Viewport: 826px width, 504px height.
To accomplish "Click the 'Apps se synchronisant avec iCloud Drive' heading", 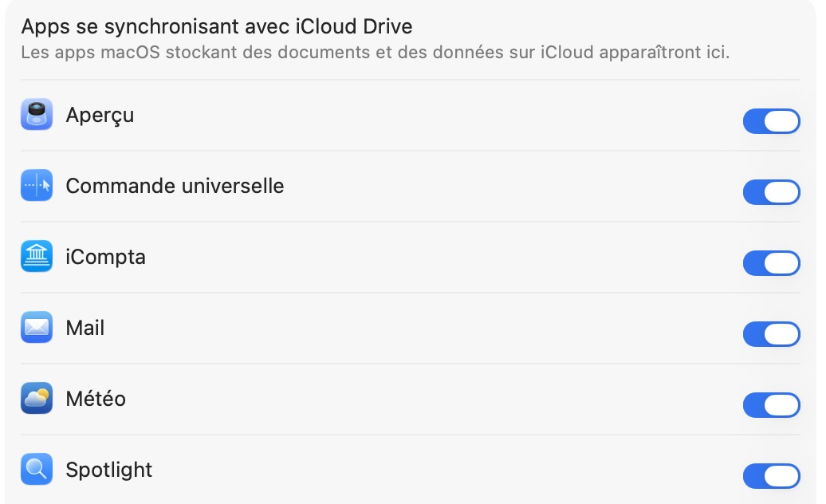I will pos(216,26).
